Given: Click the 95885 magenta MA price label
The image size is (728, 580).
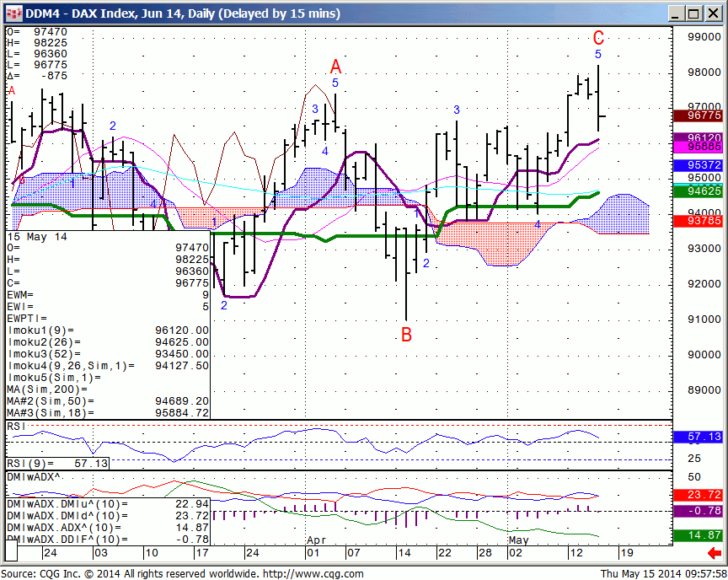Looking at the screenshot, I should click(x=698, y=147).
